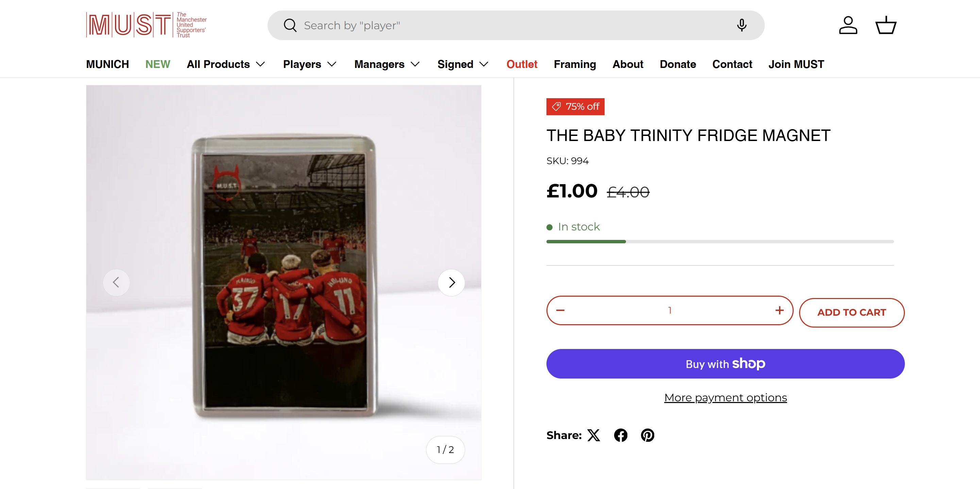This screenshot has width=980, height=489.
Task: Click the voice search microphone icon
Action: 741,25
